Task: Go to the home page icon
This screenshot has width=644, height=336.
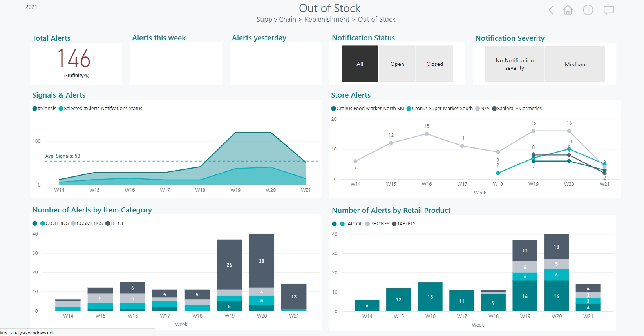Action: (568, 10)
